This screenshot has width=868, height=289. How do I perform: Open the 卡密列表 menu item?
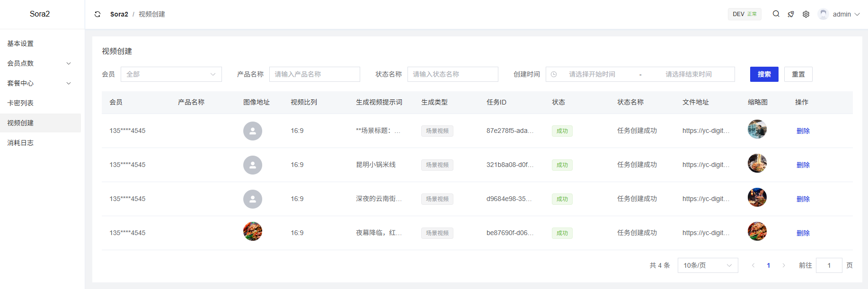pyautogui.click(x=20, y=103)
